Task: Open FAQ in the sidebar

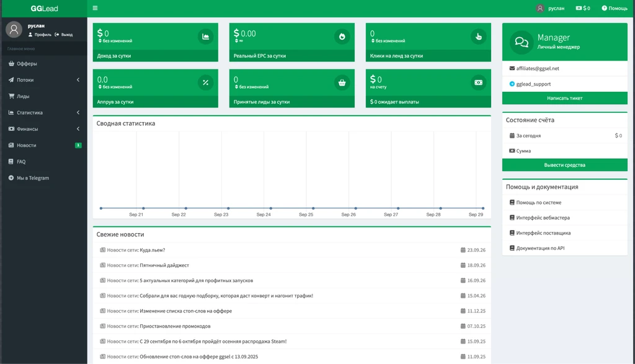Action: [44, 162]
